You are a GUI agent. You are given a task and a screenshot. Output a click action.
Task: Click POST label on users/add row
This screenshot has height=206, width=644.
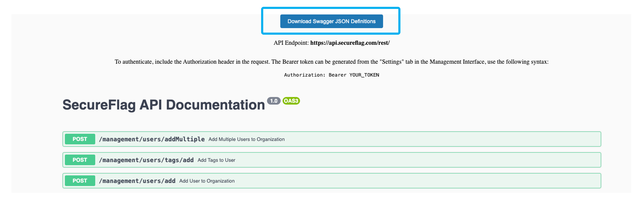pyautogui.click(x=80, y=181)
